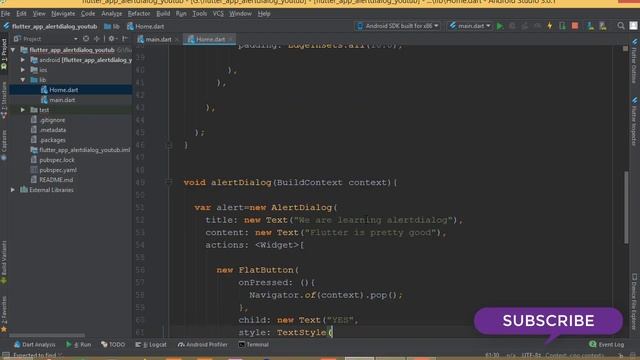Open Flutter Inspector side panel
Image resolution: width=640 pixels, height=360 pixels.
[x=634, y=121]
